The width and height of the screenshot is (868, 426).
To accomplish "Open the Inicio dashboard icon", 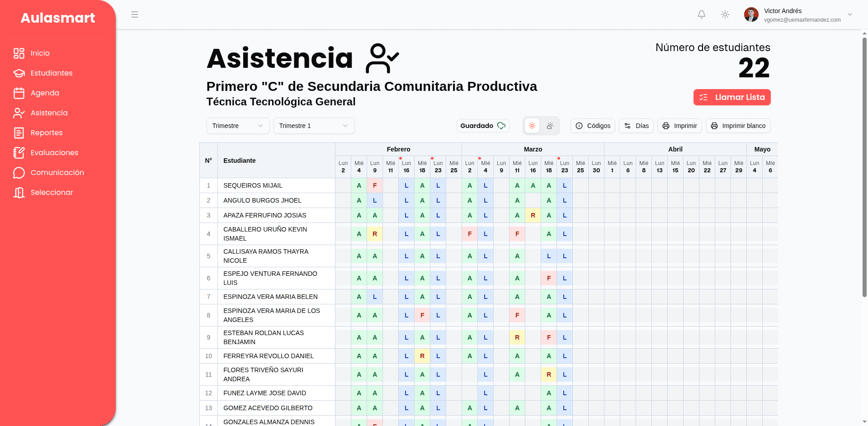I will point(19,53).
